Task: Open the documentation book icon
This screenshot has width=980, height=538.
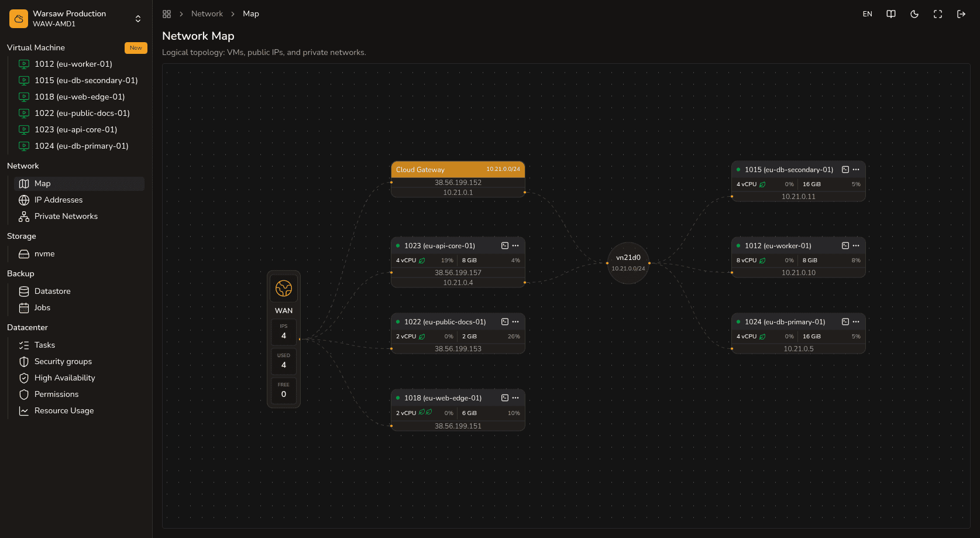Action: [891, 14]
